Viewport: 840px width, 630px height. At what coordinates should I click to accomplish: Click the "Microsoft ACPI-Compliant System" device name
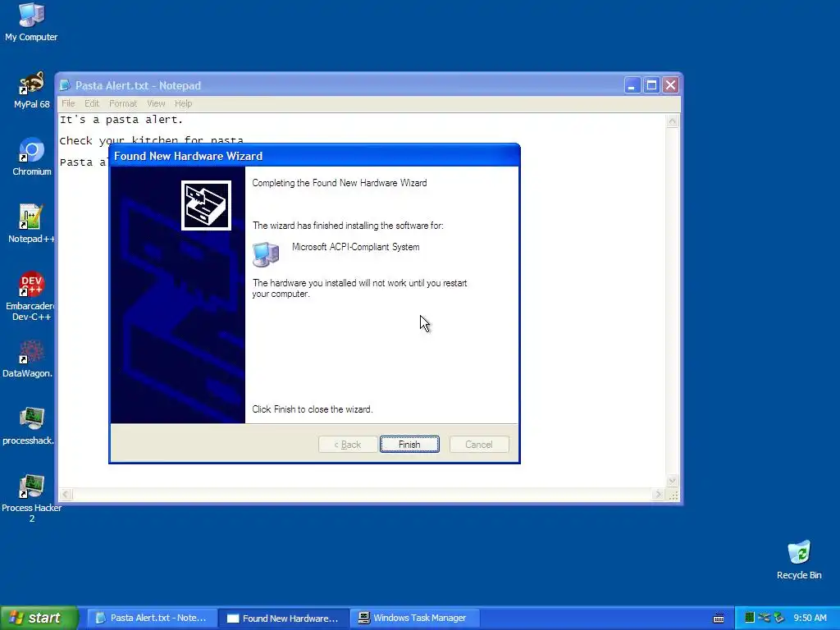pyautogui.click(x=356, y=247)
